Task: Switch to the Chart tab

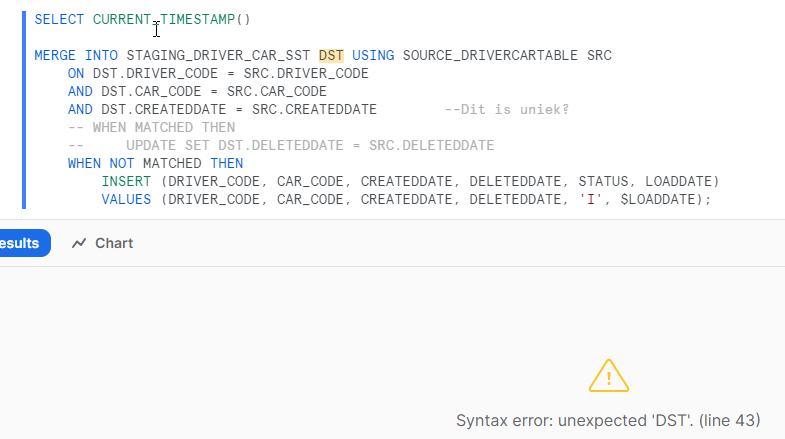Action: [x=103, y=243]
